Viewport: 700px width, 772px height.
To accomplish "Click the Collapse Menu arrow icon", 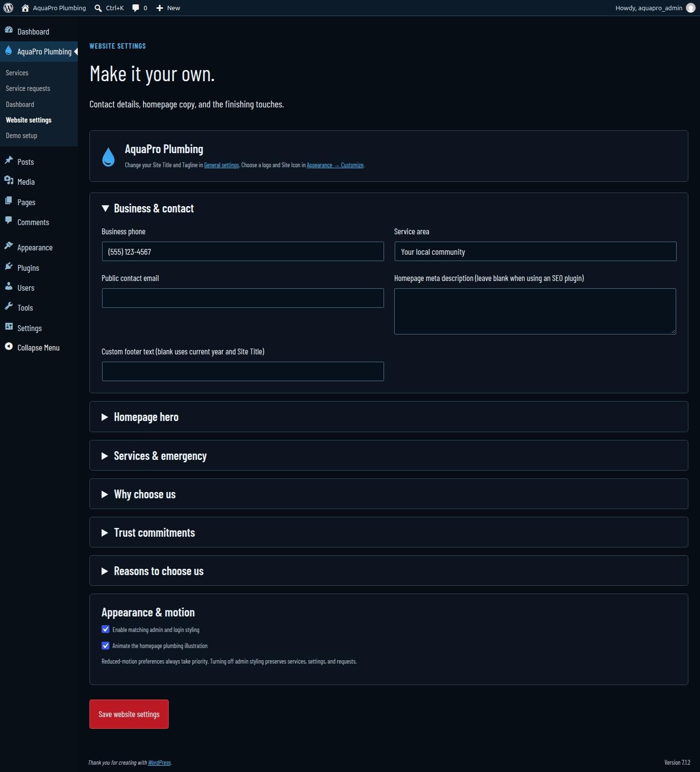I will click(x=9, y=347).
